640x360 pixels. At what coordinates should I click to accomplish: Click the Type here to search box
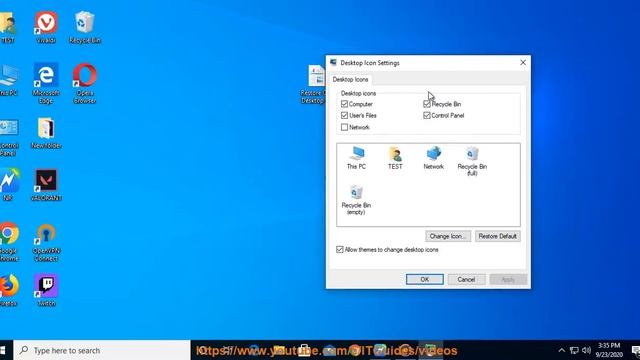102,350
